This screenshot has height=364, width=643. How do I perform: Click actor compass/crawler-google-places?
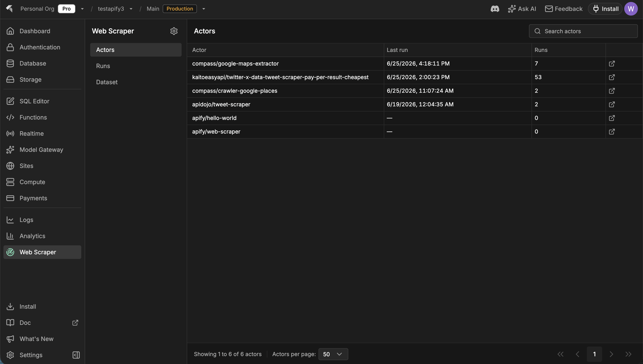tap(235, 91)
